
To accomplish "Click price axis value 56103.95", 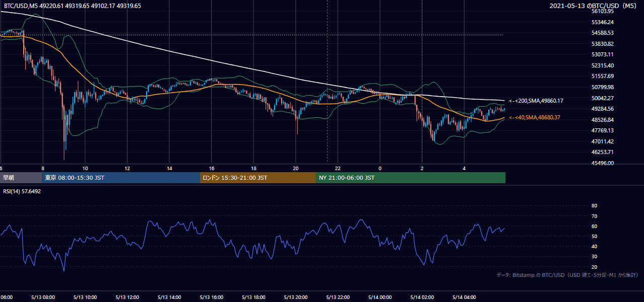I will pyautogui.click(x=602, y=11).
